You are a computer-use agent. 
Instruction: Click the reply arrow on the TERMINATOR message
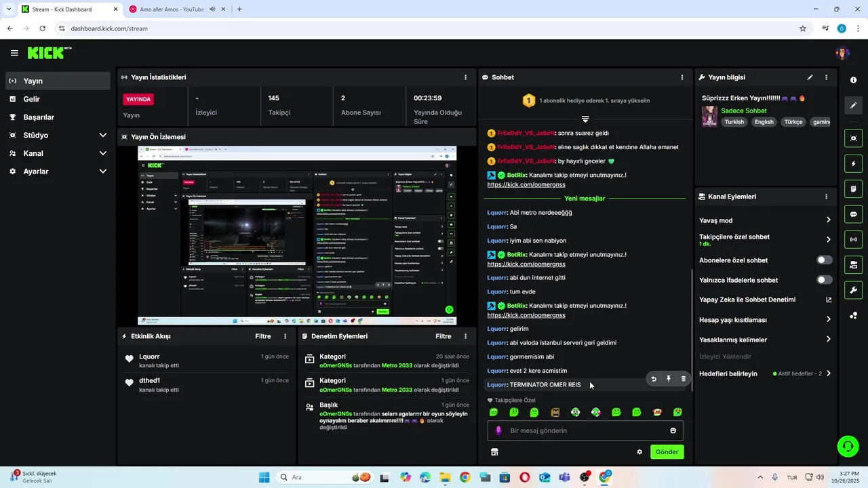[x=654, y=379]
